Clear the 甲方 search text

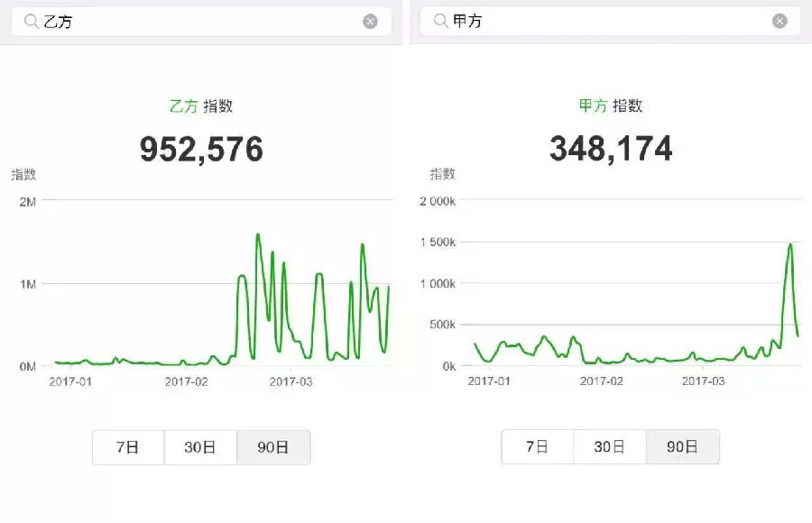click(780, 22)
